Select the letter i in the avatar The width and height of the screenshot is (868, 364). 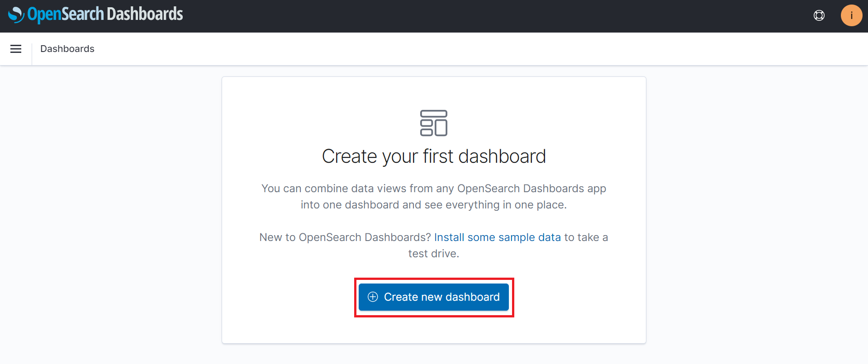click(851, 15)
